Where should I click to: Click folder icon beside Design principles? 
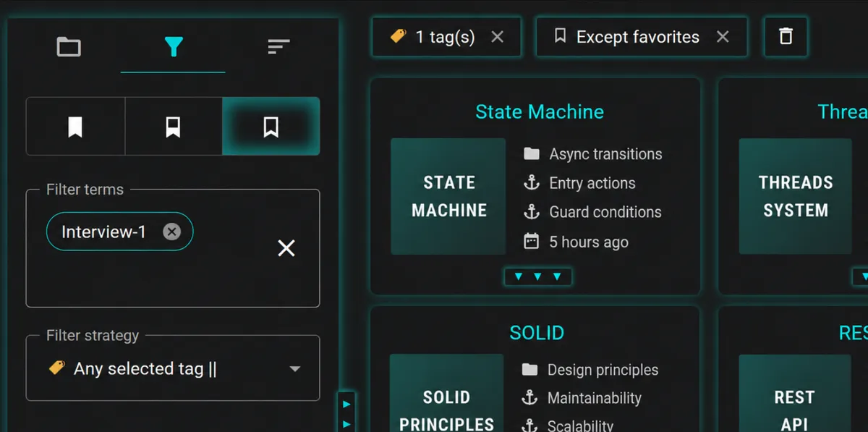530,370
